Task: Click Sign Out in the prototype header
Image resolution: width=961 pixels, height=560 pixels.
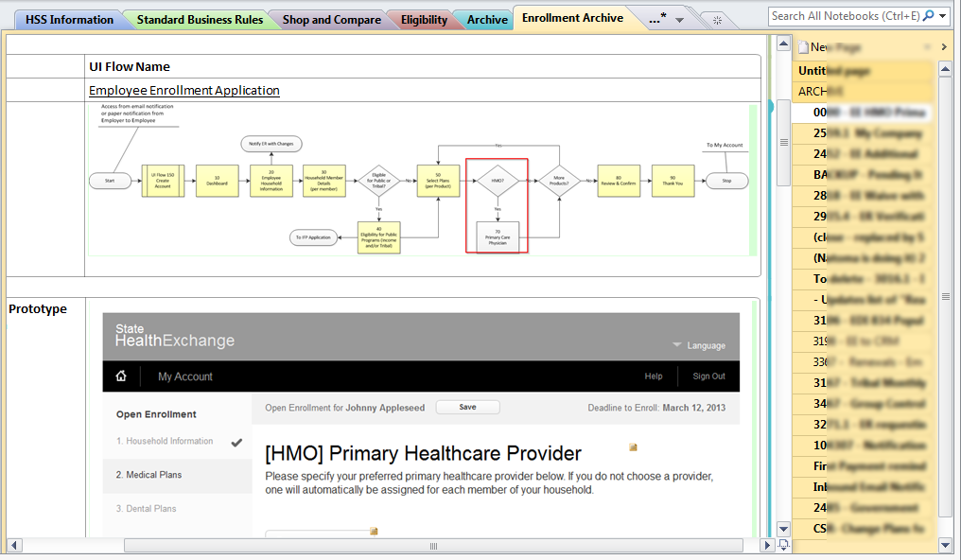Action: (x=708, y=376)
